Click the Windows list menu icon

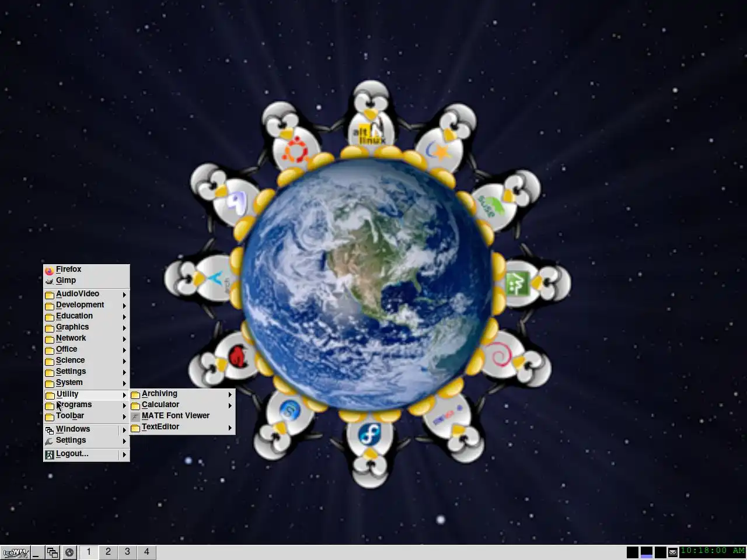point(50,430)
